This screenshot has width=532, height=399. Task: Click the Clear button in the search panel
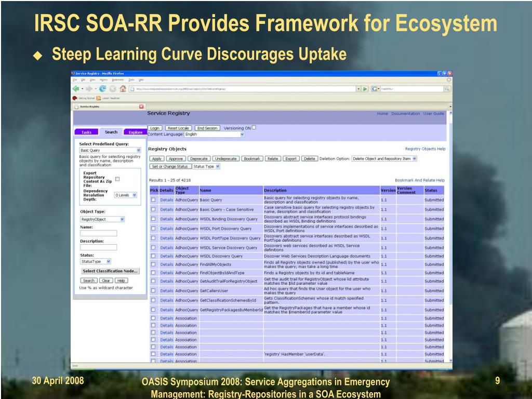pyautogui.click(x=106, y=281)
